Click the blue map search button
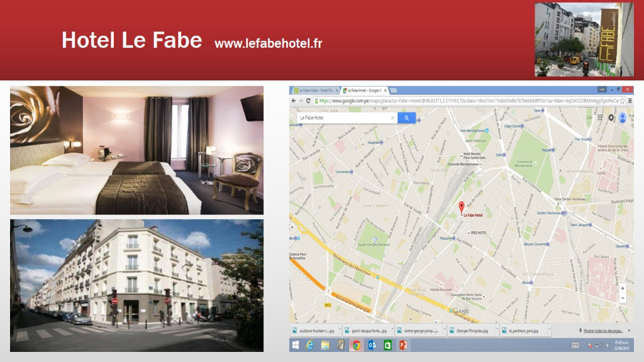Image resolution: width=644 pixels, height=362 pixels. click(x=407, y=118)
